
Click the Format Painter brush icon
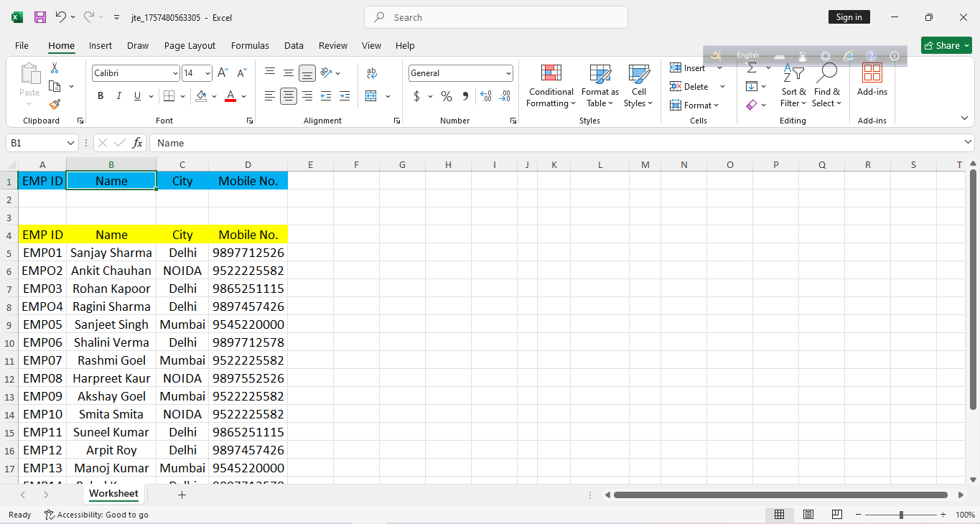(x=55, y=105)
